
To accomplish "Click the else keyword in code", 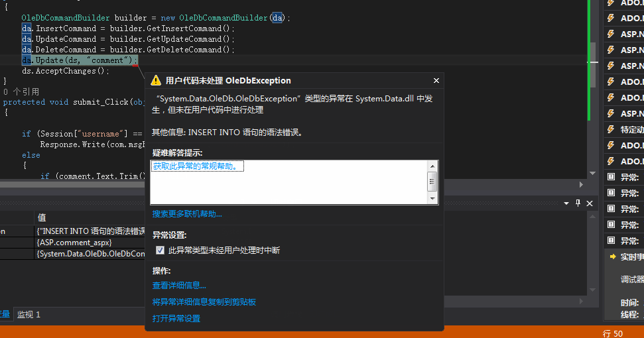I will point(31,155).
